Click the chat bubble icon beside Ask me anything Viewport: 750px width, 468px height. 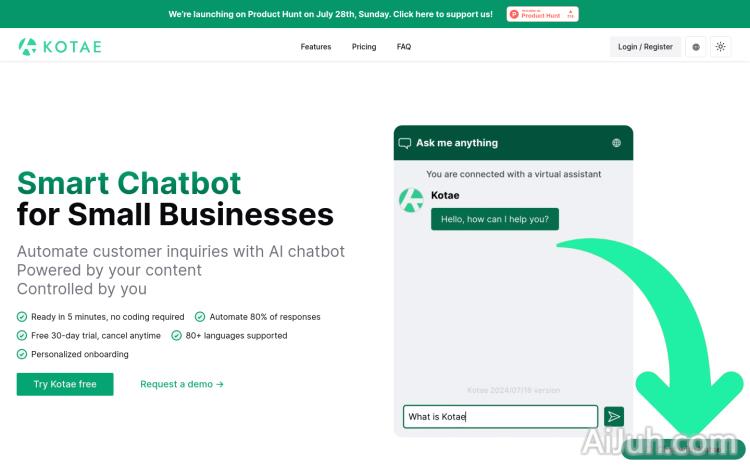coord(405,143)
